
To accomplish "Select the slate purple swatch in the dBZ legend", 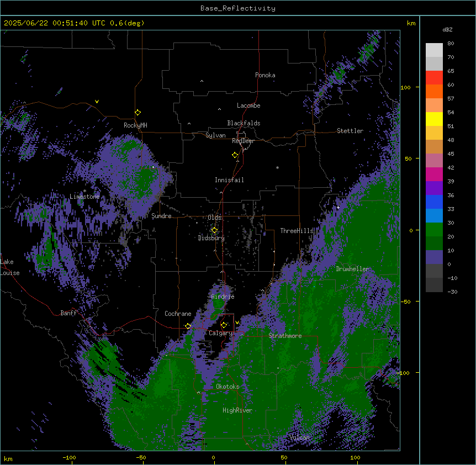I will pyautogui.click(x=434, y=257).
